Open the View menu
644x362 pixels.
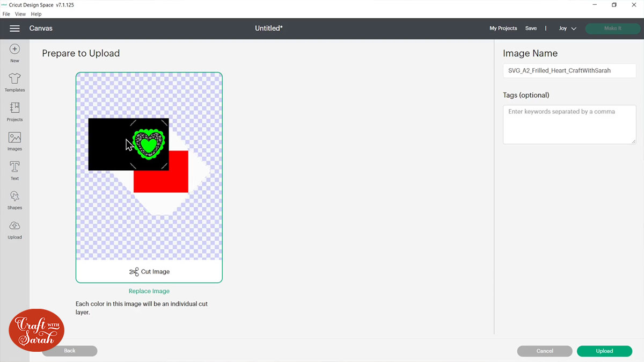point(20,13)
